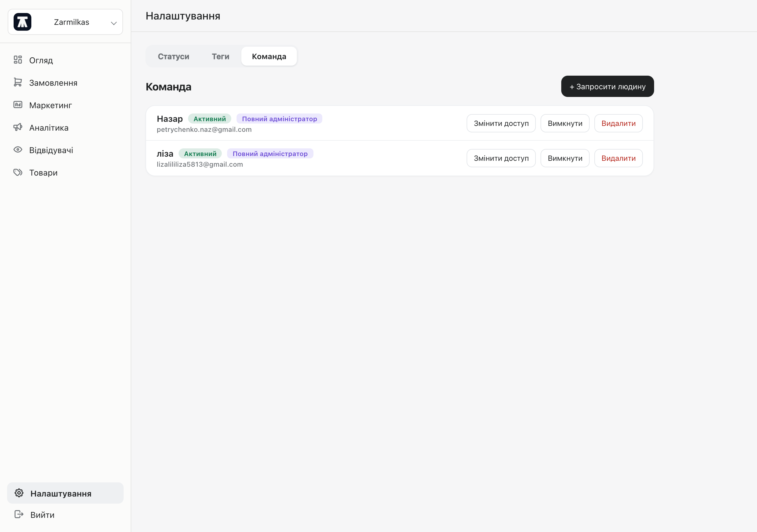Select the Команда tab

269,56
